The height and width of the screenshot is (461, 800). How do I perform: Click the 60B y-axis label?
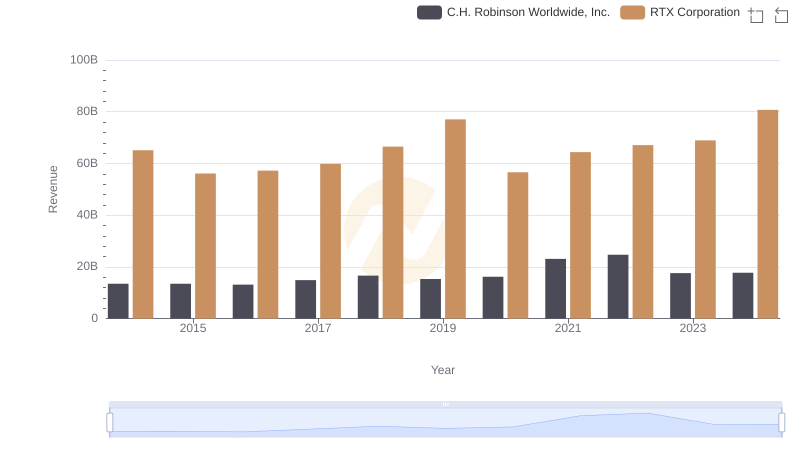[87, 163]
